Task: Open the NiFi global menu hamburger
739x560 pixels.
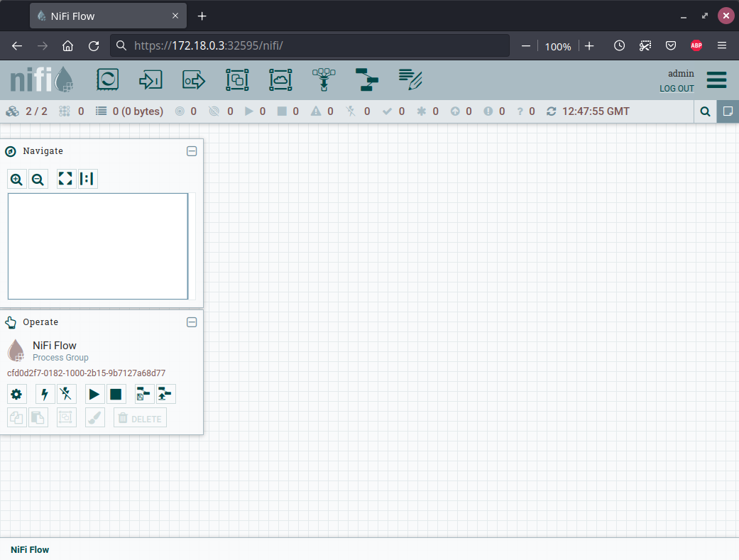Action: click(x=716, y=80)
